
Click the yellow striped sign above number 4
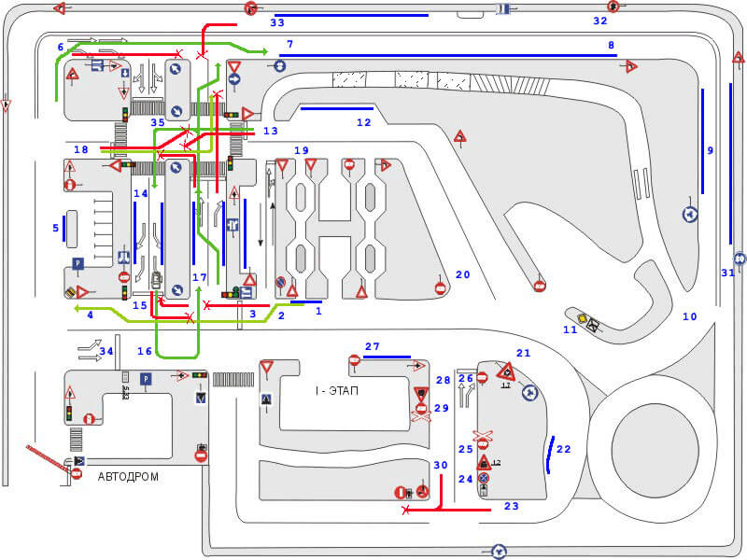coord(70,291)
